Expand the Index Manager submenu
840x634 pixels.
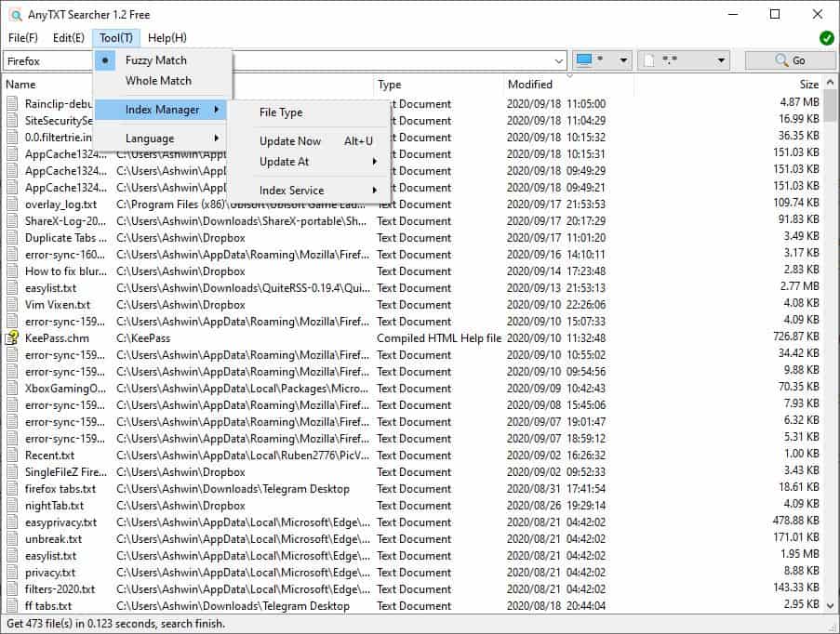pos(162,110)
